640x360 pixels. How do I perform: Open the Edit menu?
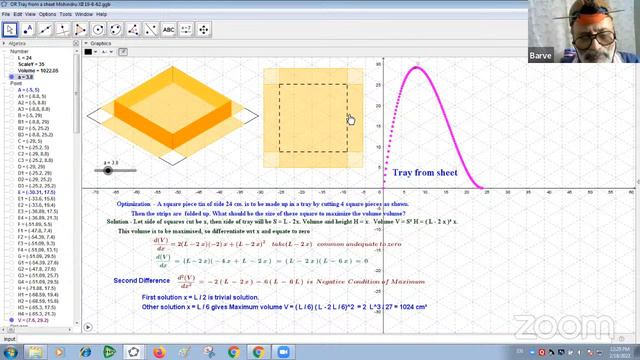18,14
